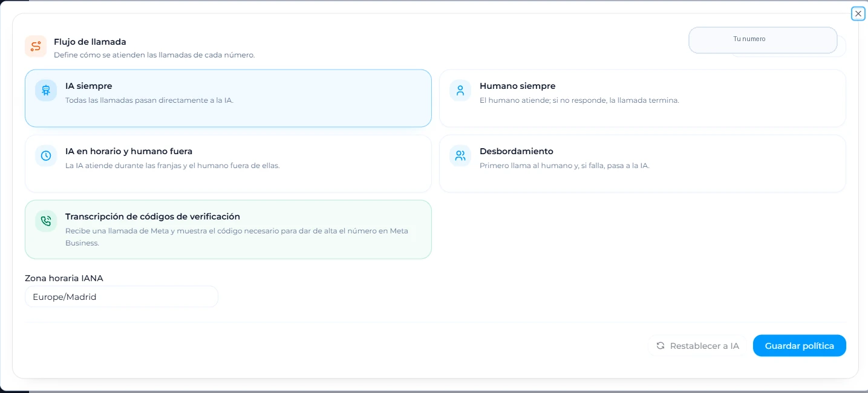Select Transcripción de códigos de verificación card
The width and height of the screenshot is (868, 393).
[228, 229]
